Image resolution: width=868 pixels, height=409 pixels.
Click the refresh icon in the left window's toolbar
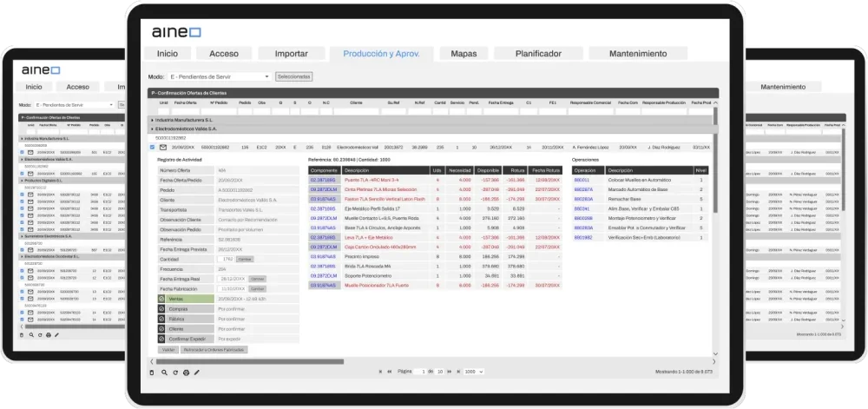pos(40,335)
